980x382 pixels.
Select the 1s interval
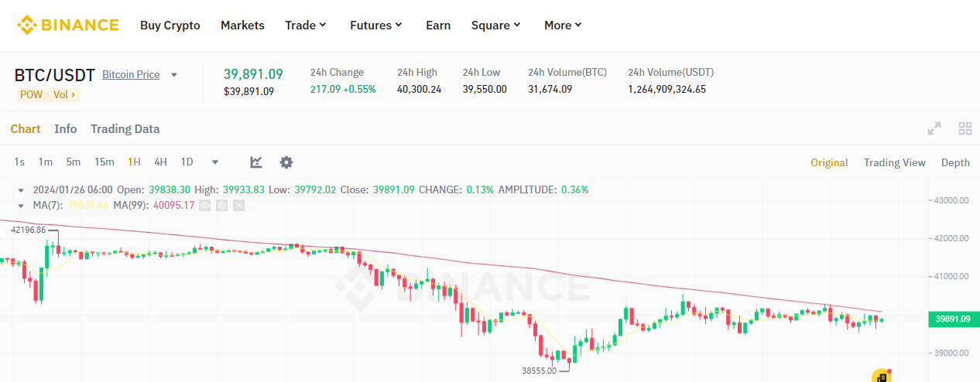point(19,162)
